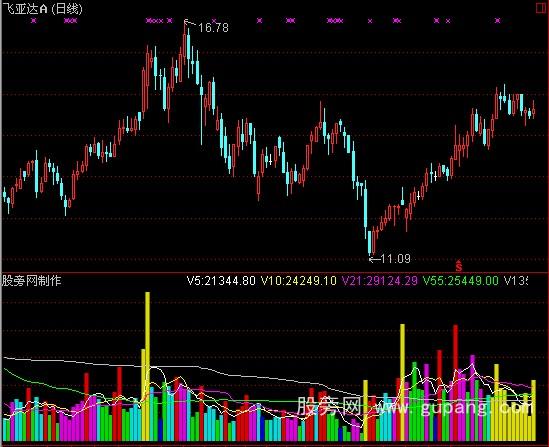
Task: Click the tallest yellow volume bar
Action: pos(147,366)
